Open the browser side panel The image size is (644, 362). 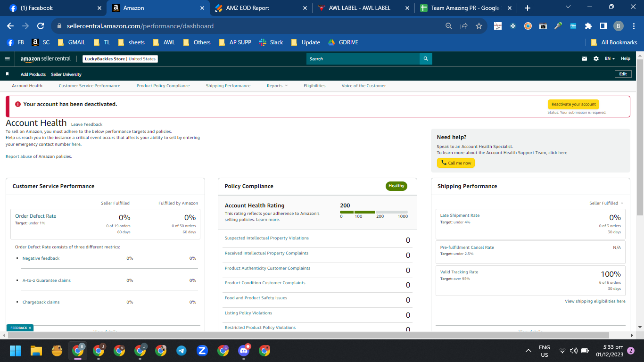603,26
